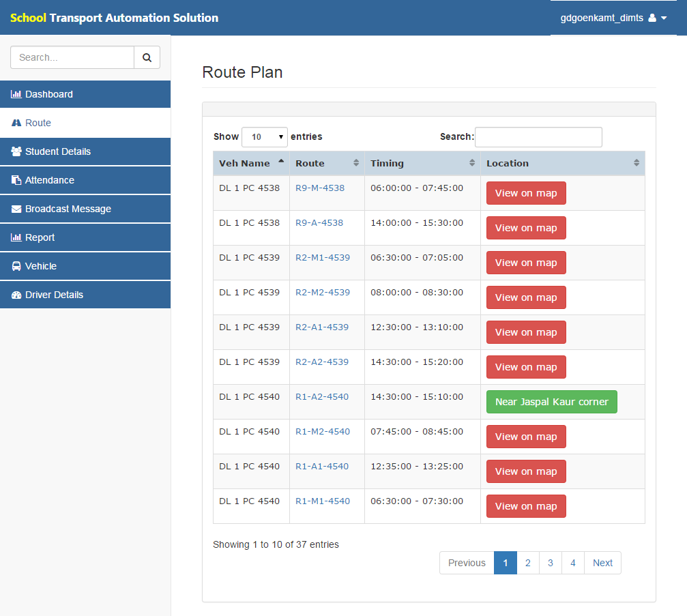Image resolution: width=687 pixels, height=616 pixels.
Task: View on map for route R2-M2-4539
Action: click(526, 297)
